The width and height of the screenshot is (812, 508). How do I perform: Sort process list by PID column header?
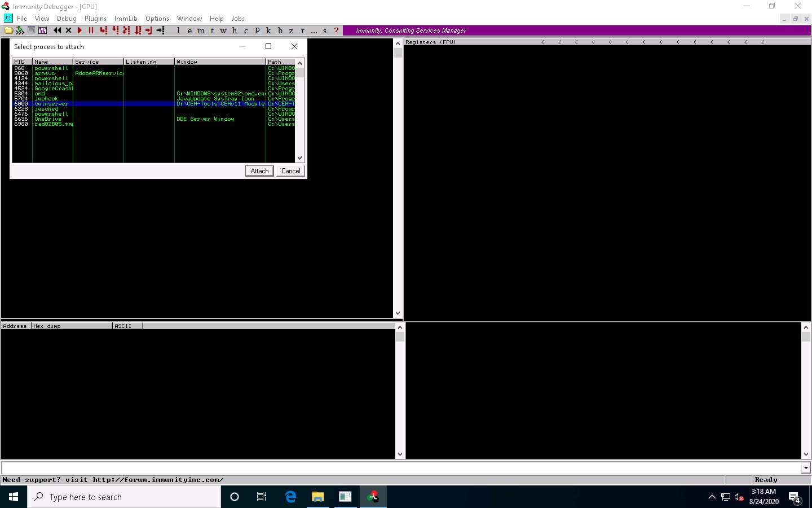pos(22,62)
